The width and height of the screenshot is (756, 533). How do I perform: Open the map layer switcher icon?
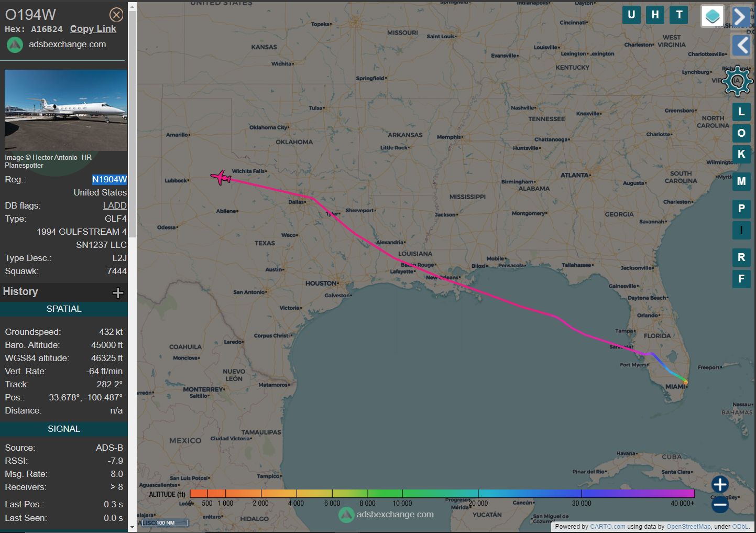pyautogui.click(x=713, y=16)
